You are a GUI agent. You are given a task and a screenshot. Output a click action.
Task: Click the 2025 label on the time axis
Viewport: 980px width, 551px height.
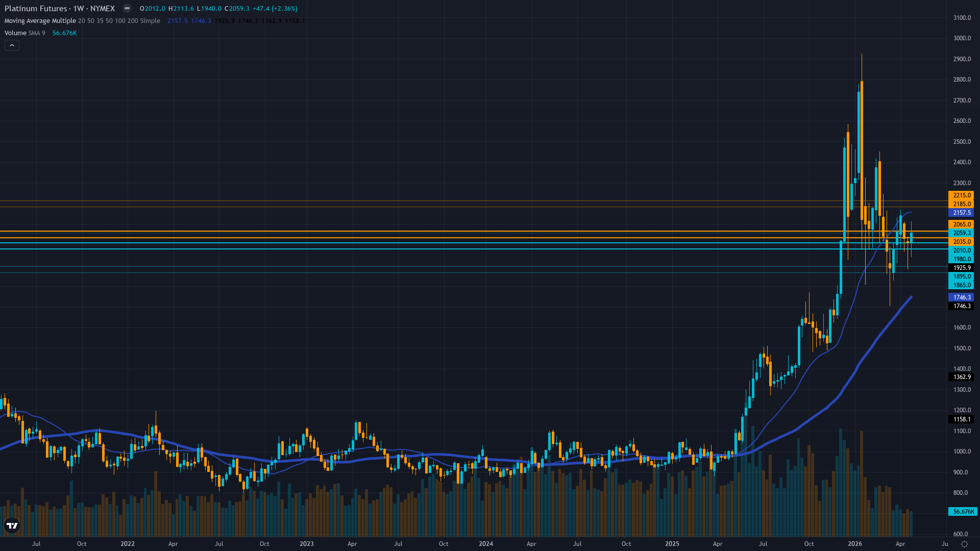coord(672,544)
